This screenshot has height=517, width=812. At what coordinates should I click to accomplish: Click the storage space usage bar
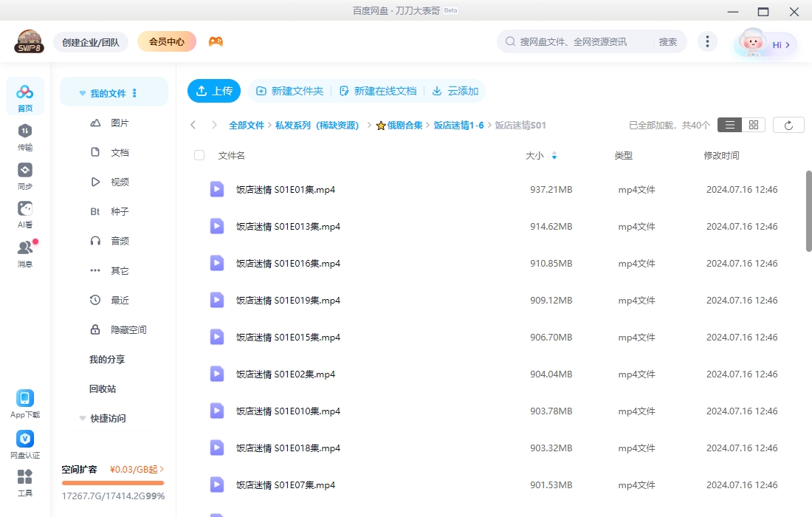point(113,483)
